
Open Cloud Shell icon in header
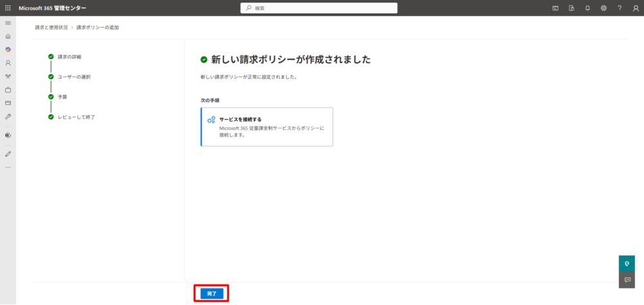(x=556, y=8)
